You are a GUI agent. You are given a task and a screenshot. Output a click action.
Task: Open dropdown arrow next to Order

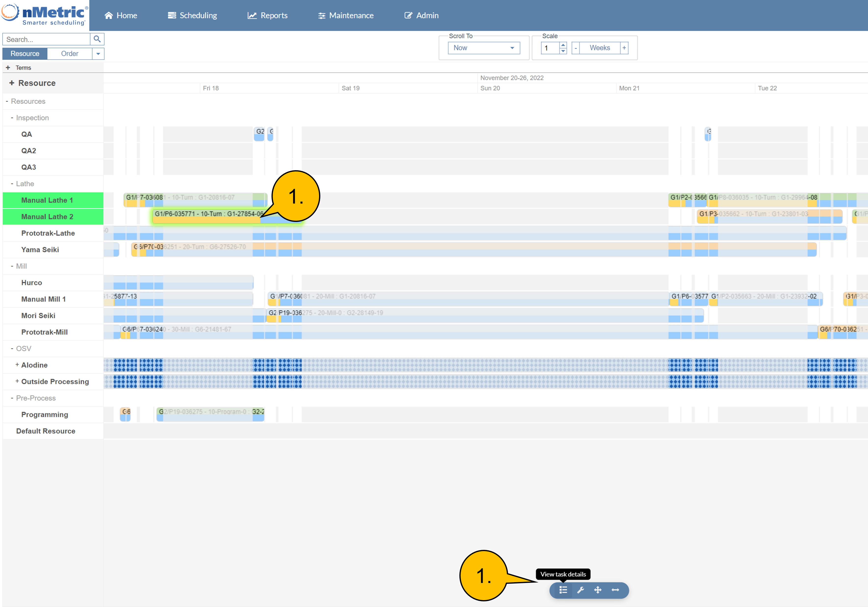pyautogui.click(x=98, y=54)
